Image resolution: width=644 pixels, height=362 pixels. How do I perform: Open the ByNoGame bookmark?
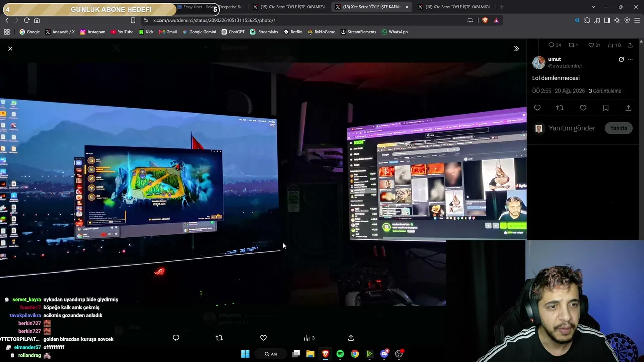321,32
